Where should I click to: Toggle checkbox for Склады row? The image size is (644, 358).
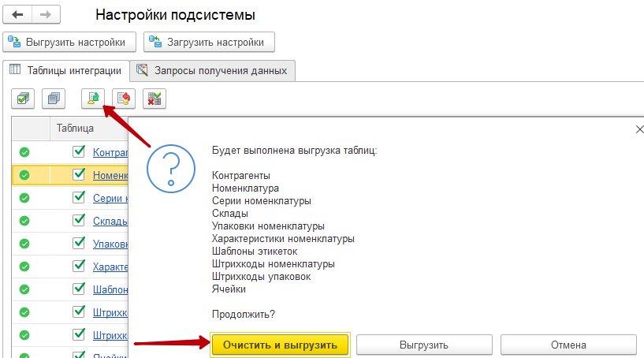(79, 220)
